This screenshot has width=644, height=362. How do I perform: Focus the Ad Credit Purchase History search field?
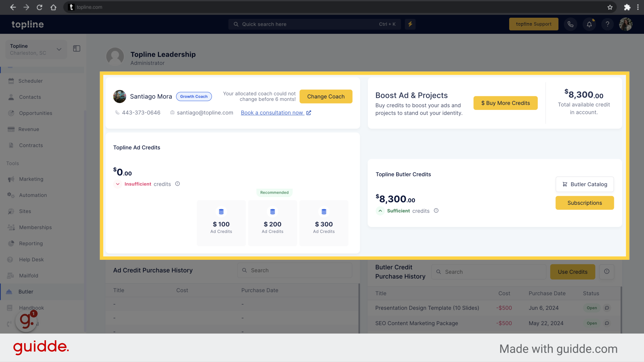point(294,270)
